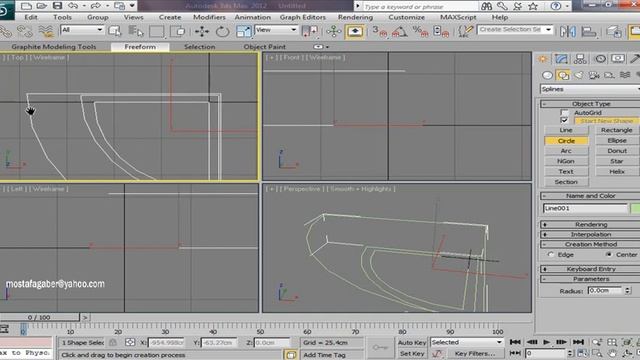Switch to the Create command panel tab

542,59
